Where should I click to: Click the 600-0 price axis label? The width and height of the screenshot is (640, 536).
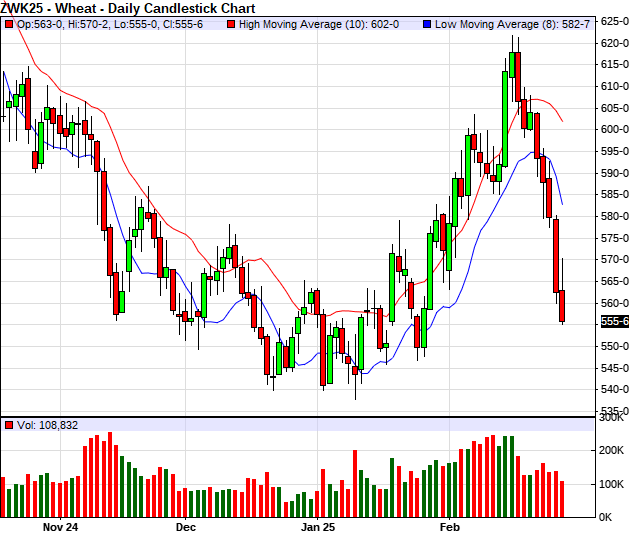pos(615,129)
